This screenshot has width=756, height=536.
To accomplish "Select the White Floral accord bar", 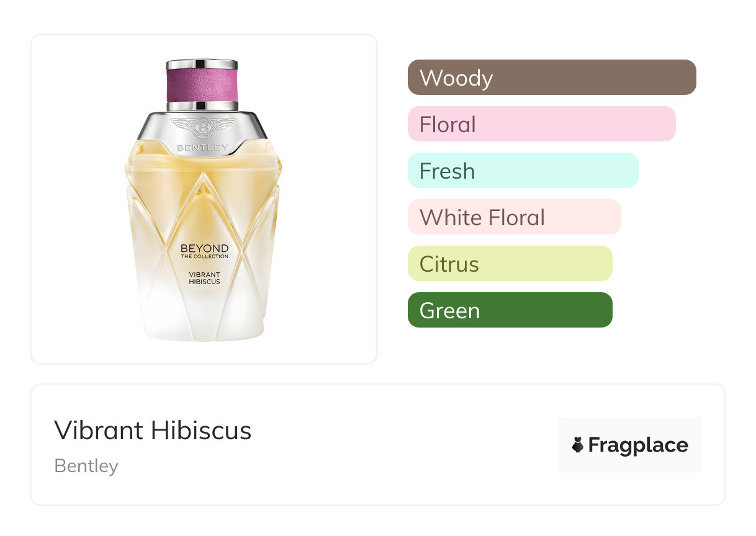I will click(x=514, y=217).
